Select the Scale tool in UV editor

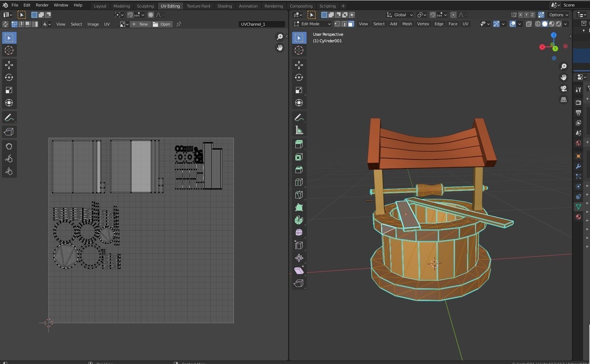pyautogui.click(x=9, y=90)
